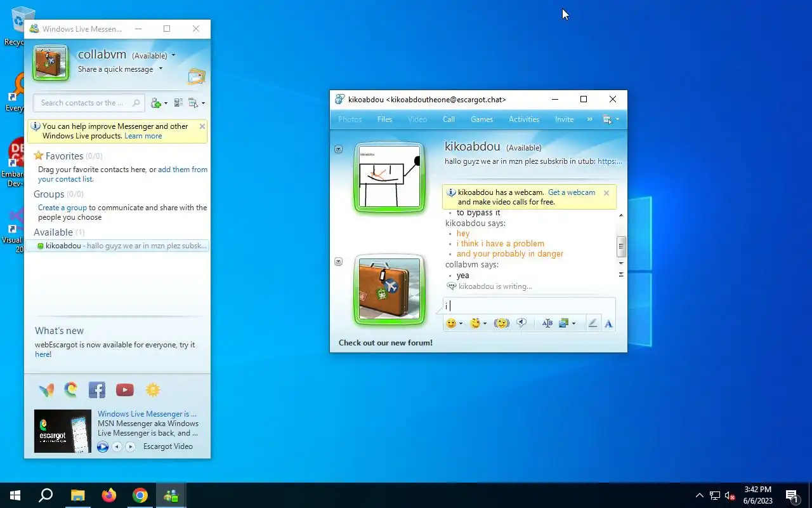
Task: Open the Games menu in conversation window
Action: coord(481,119)
